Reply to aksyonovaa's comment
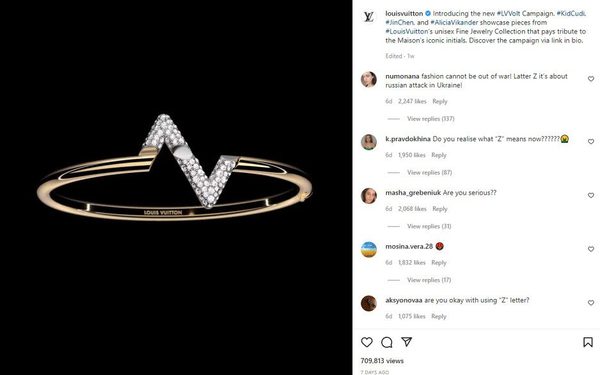Image resolution: width=600 pixels, height=375 pixels. coord(439,316)
